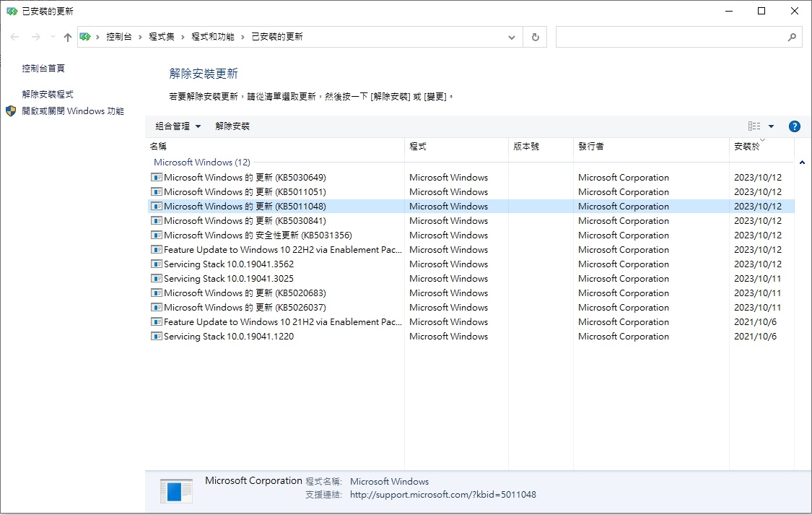Click the Microsoft Windows (12) group header
812x515 pixels.
point(202,163)
